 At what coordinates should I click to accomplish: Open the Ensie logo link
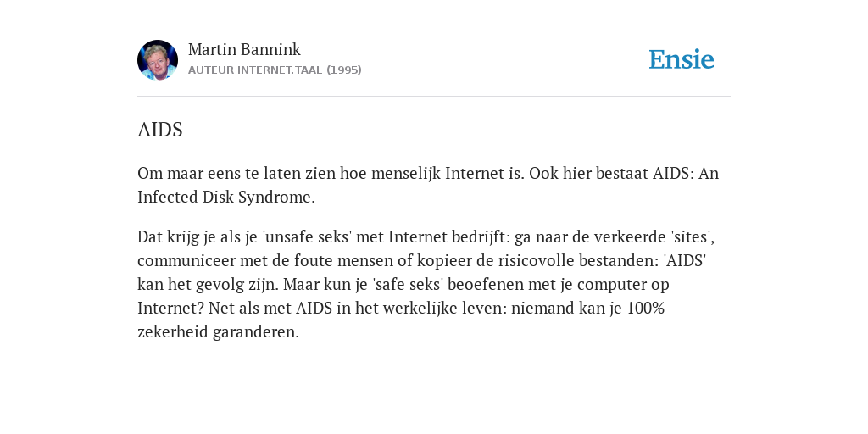tap(682, 59)
